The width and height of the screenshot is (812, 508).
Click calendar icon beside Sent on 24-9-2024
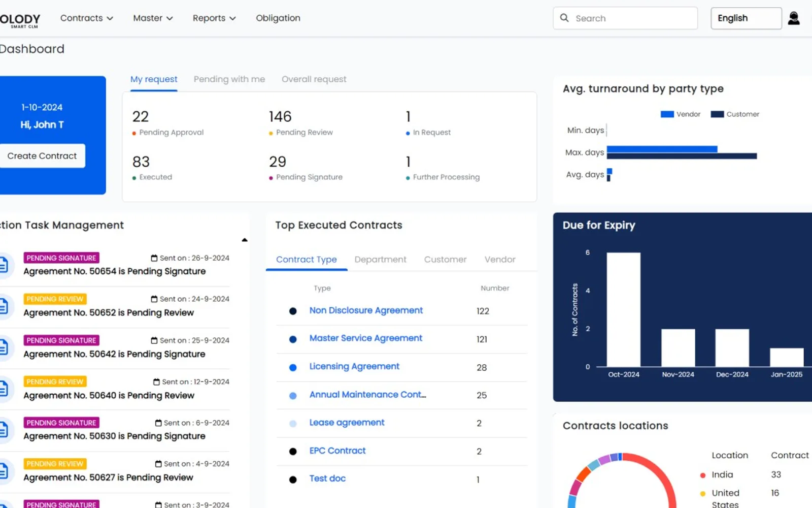pos(154,299)
